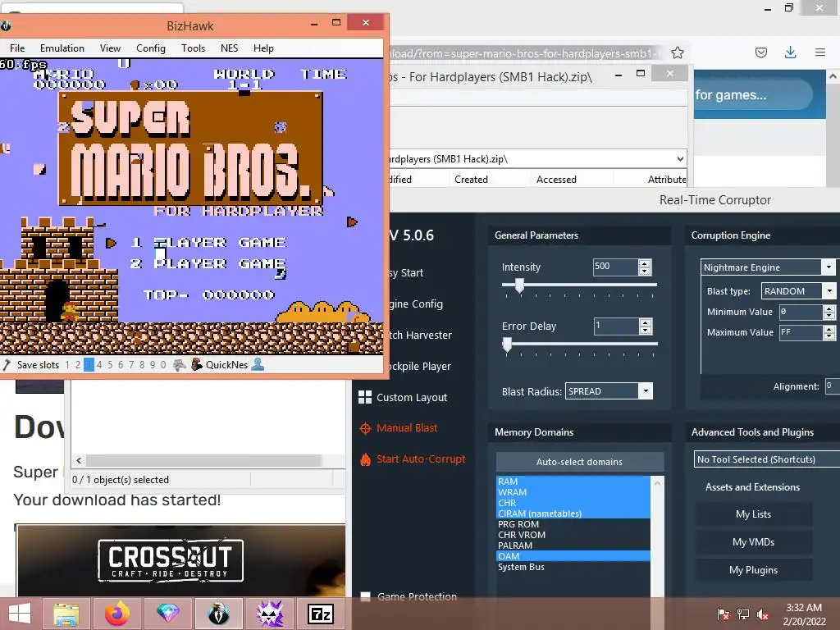Expand 7-Zip address path dropdown
The height and width of the screenshot is (630, 840).
(680, 158)
